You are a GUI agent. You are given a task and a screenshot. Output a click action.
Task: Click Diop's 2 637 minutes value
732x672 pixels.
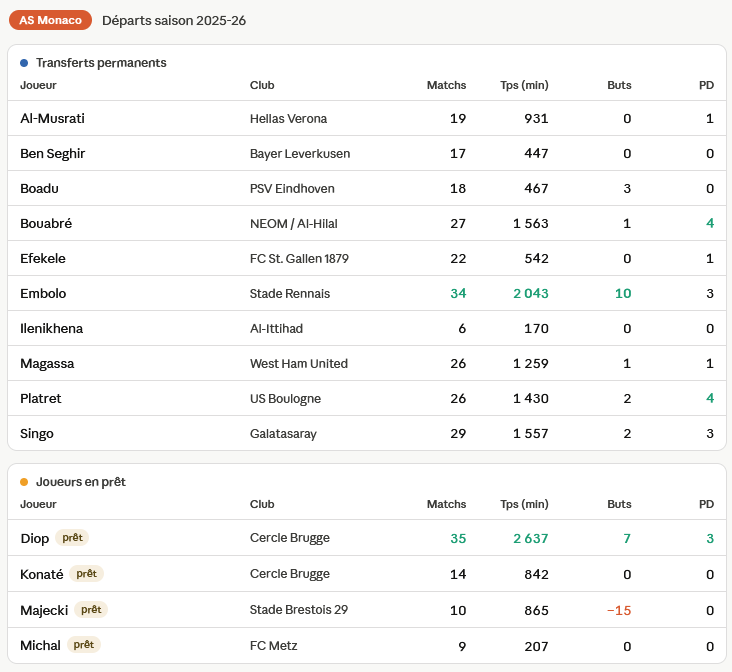point(531,538)
